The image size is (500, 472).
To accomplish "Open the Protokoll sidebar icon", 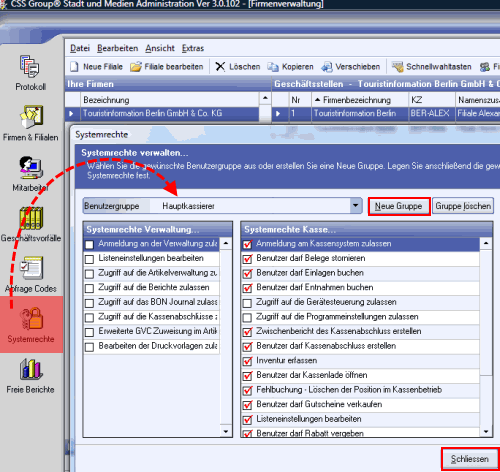I will pos(30,66).
